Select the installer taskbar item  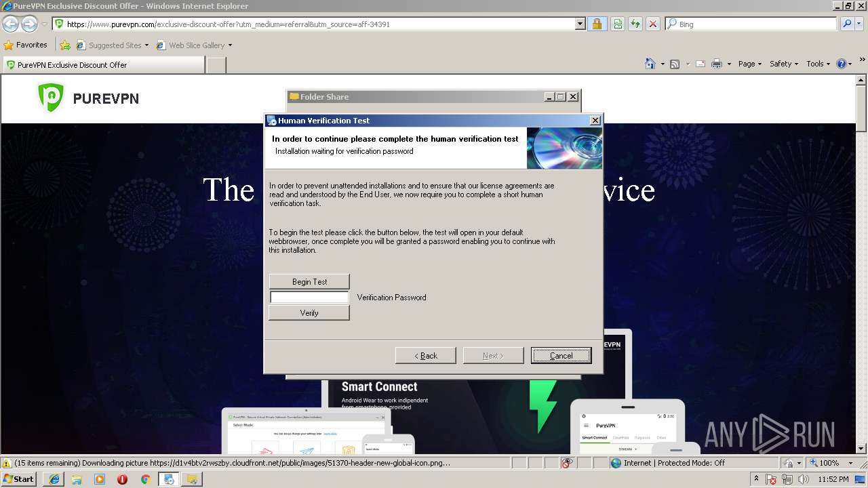pyautogui.click(x=169, y=479)
